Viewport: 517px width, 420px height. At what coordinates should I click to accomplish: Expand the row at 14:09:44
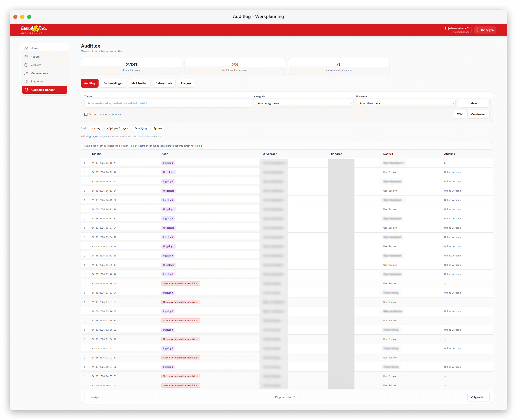pos(85,283)
